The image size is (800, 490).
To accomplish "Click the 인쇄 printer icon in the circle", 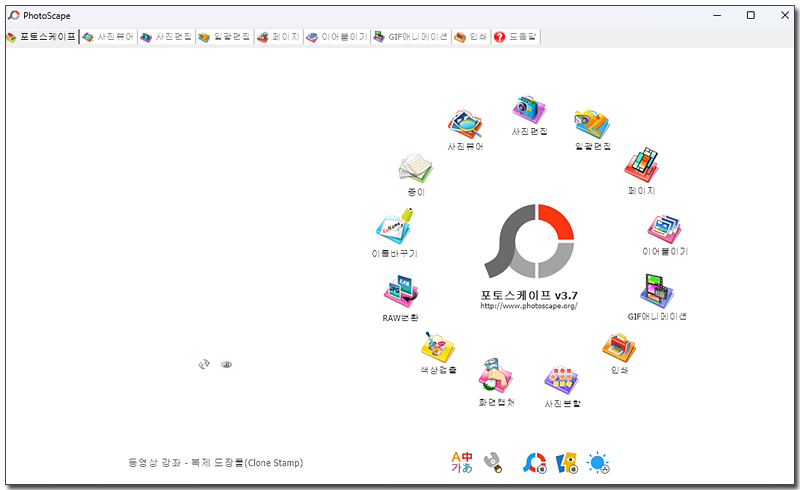I will click(x=619, y=347).
